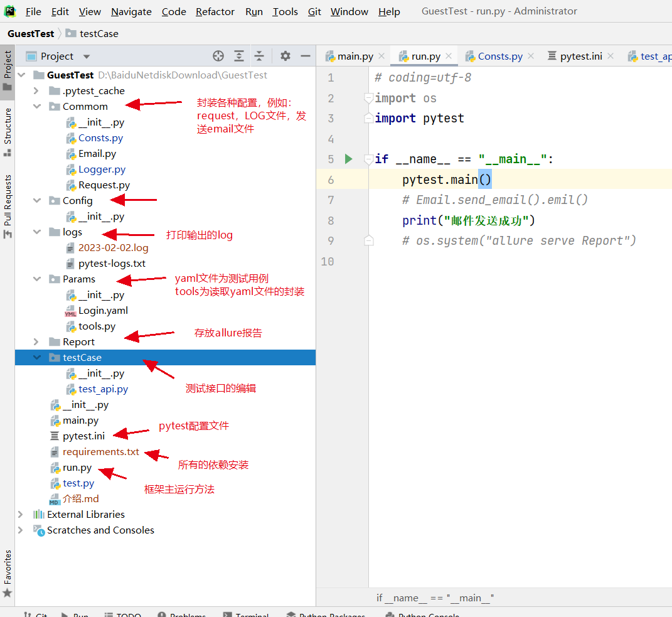Select requirements.txt in project tree
This screenshot has height=617, width=672.
click(x=101, y=451)
